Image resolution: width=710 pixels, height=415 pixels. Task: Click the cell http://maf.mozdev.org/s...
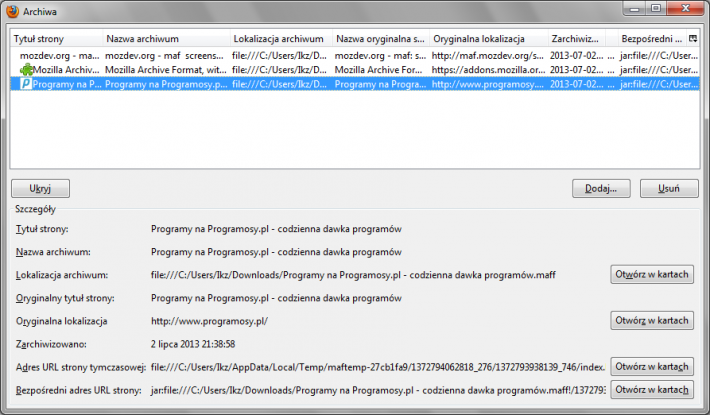[x=487, y=56]
